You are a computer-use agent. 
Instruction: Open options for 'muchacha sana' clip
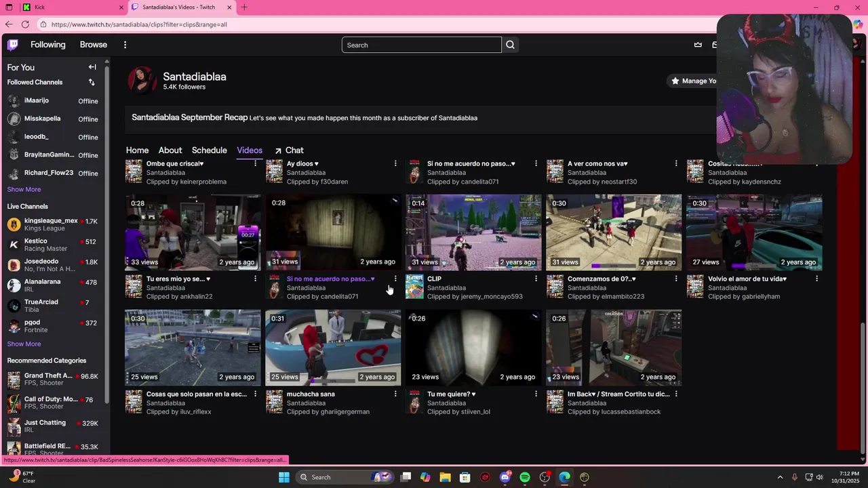click(395, 394)
